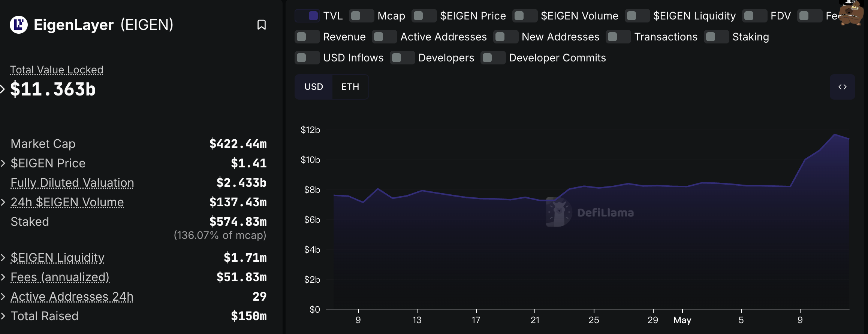868x334 pixels.
Task: Toggle the USD Inflows switch
Action: (x=307, y=58)
